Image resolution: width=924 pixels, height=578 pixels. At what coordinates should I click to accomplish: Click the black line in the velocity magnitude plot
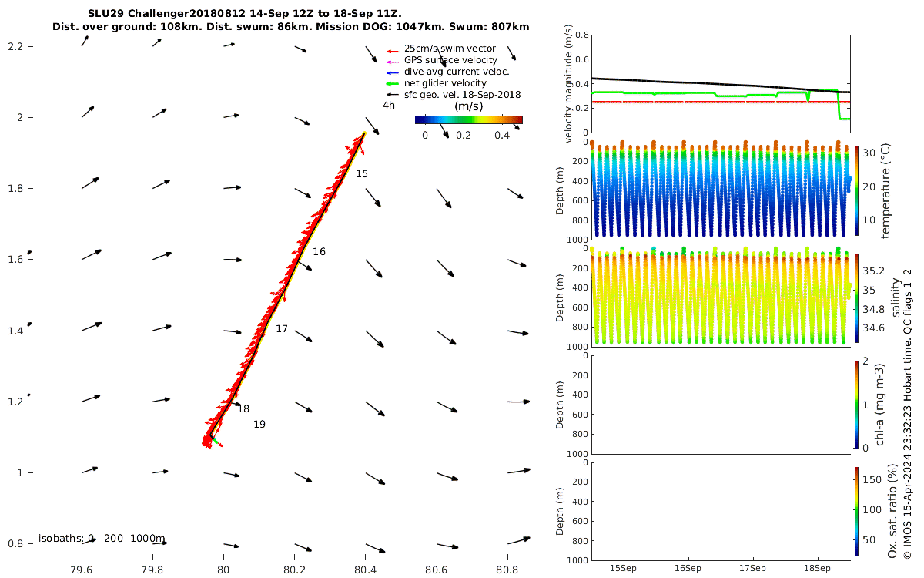pyautogui.click(x=721, y=85)
